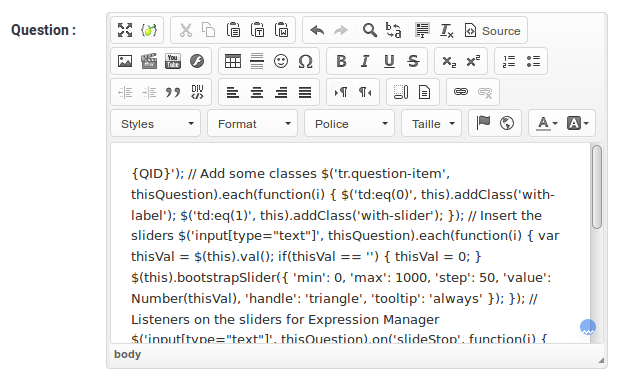617x376 pixels.
Task: Open the Replace tool
Action: [393, 30]
